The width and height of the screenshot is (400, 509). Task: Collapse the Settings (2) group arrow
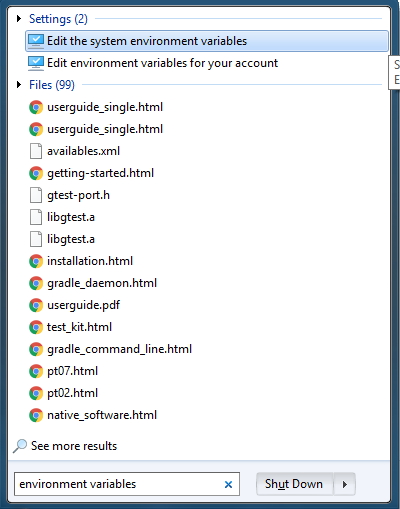(19, 19)
